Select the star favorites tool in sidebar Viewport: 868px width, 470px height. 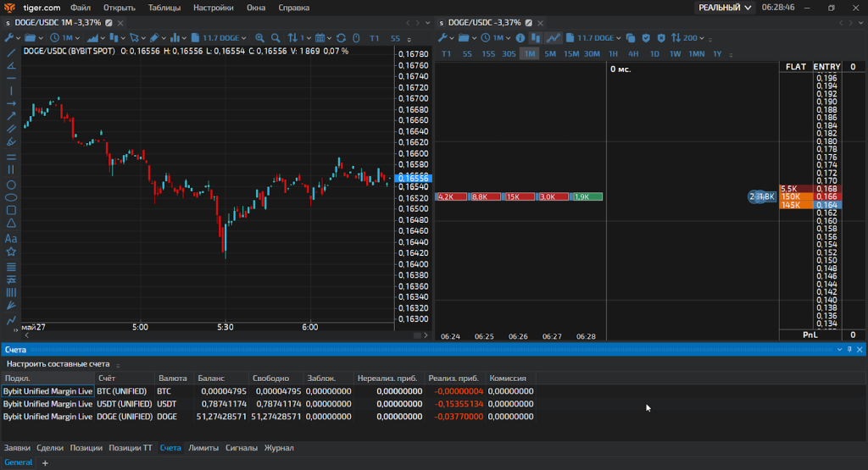click(x=11, y=252)
